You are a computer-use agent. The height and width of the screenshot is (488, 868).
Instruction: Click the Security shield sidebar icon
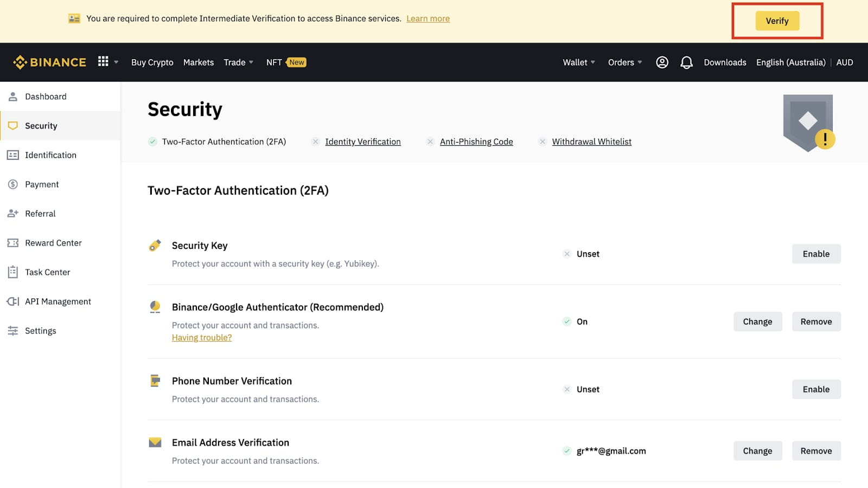[x=13, y=126]
